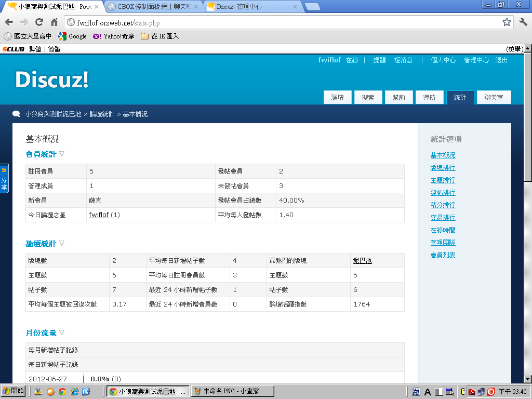Open the 發帖排行 statistics link
Viewport: 532px width, 399px height.
pos(443,193)
